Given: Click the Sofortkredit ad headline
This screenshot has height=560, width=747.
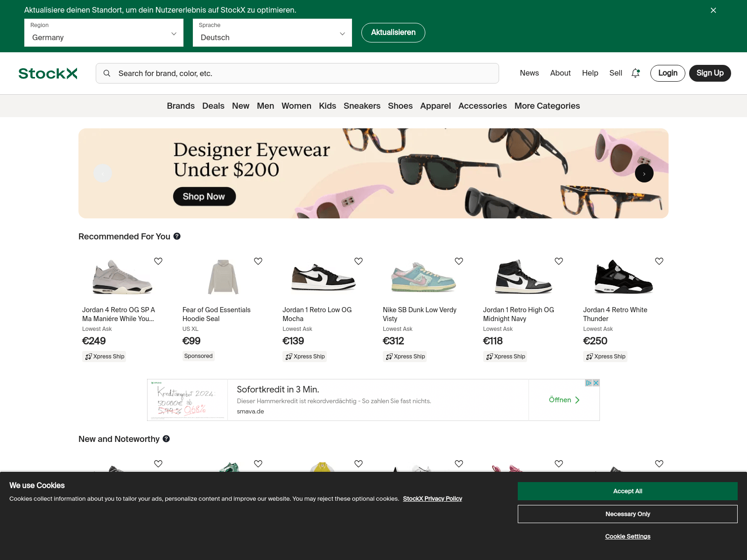Looking at the screenshot, I should tap(278, 389).
